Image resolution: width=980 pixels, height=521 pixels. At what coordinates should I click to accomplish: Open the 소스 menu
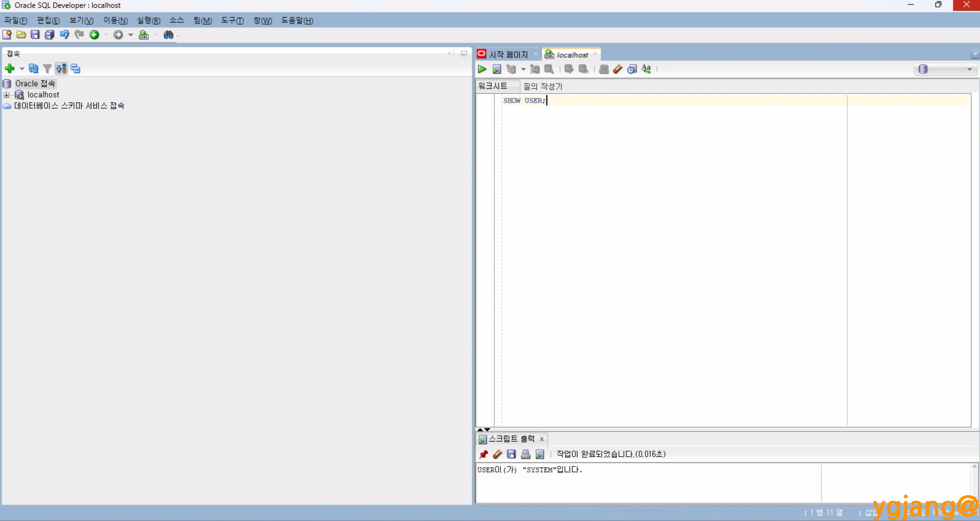click(177, 20)
